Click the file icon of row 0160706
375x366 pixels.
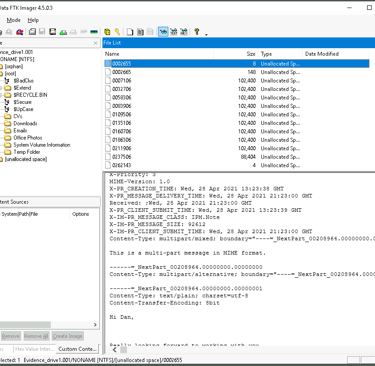pos(108,131)
